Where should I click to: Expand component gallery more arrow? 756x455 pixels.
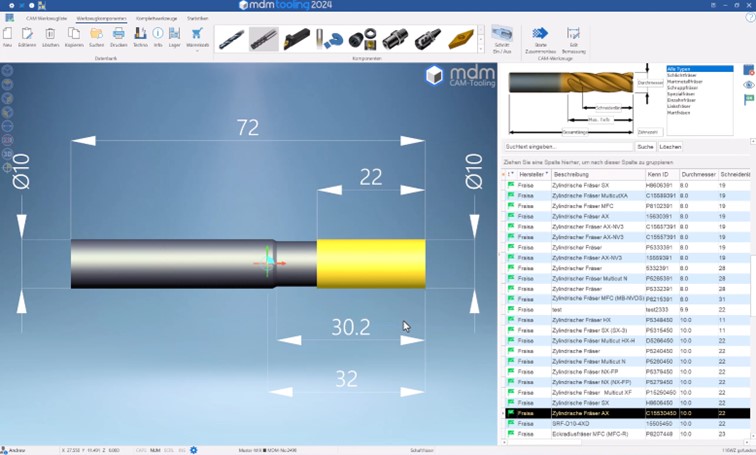click(481, 49)
